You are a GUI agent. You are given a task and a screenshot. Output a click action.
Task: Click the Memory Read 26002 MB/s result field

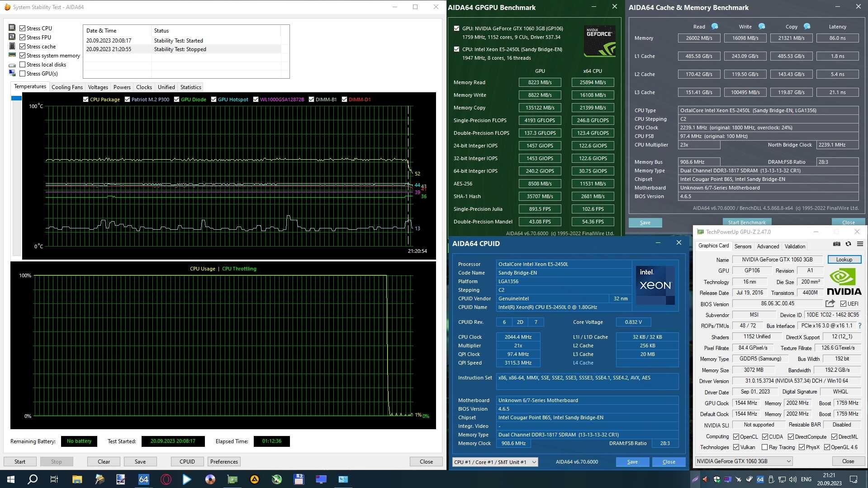coord(699,38)
